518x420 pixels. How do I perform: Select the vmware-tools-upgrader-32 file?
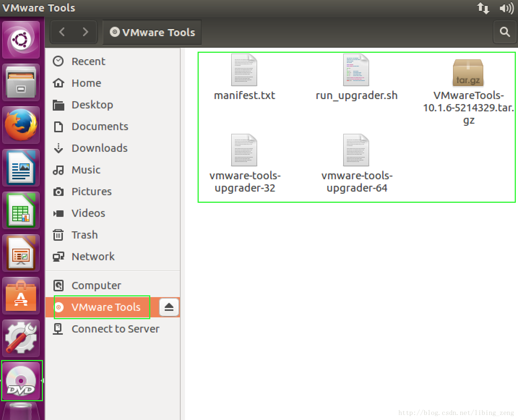[245, 164]
